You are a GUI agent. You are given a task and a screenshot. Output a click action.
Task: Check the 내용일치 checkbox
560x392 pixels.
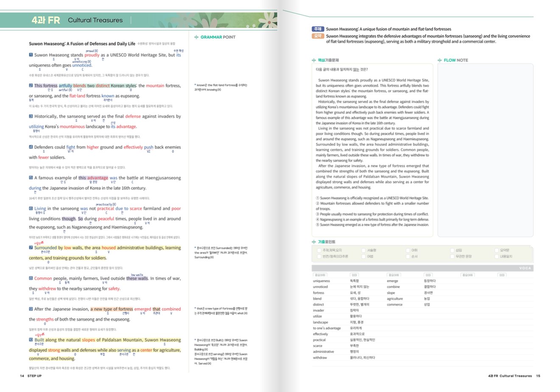[x=497, y=256]
